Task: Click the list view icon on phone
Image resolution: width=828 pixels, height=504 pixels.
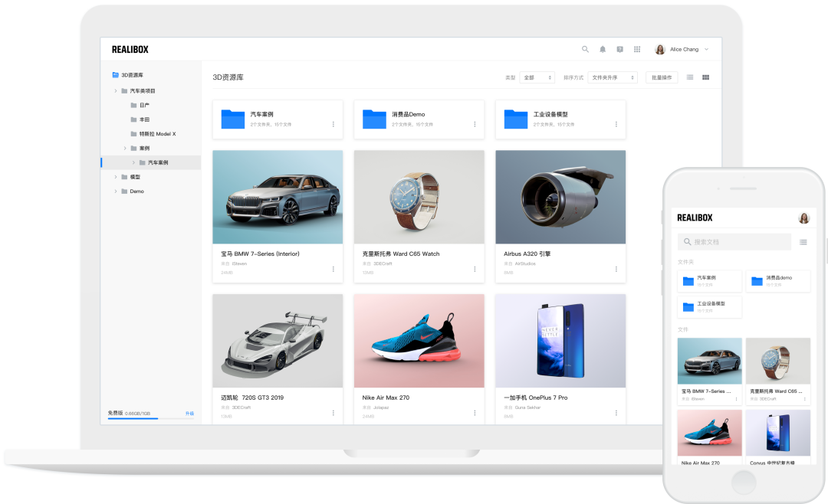Action: (803, 242)
